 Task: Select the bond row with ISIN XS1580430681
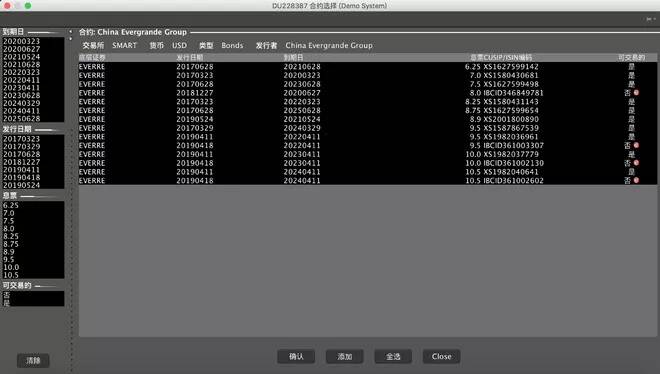(x=367, y=75)
